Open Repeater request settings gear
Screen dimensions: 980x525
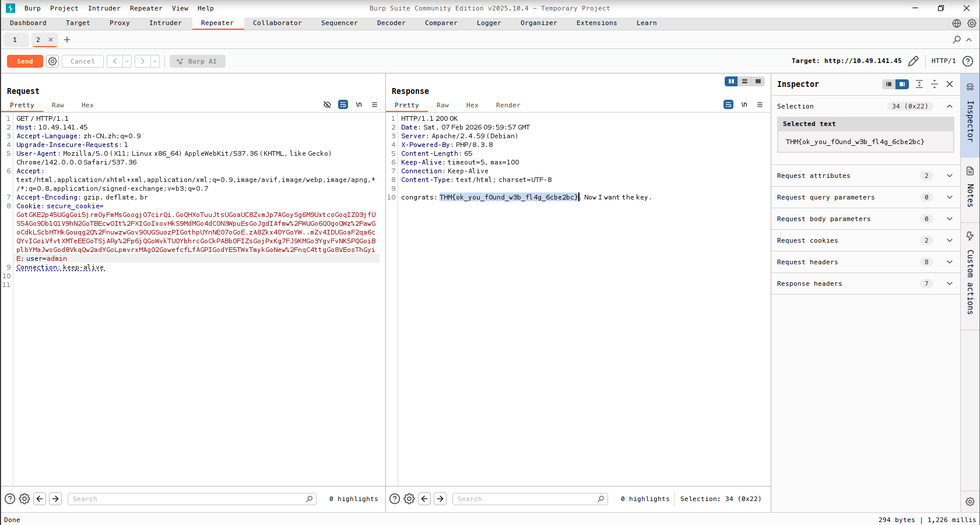tap(52, 61)
